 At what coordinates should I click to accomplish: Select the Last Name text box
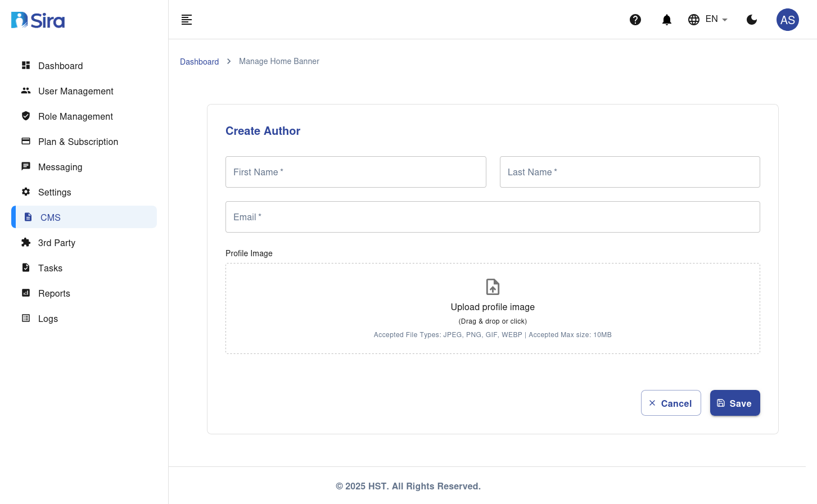click(630, 172)
